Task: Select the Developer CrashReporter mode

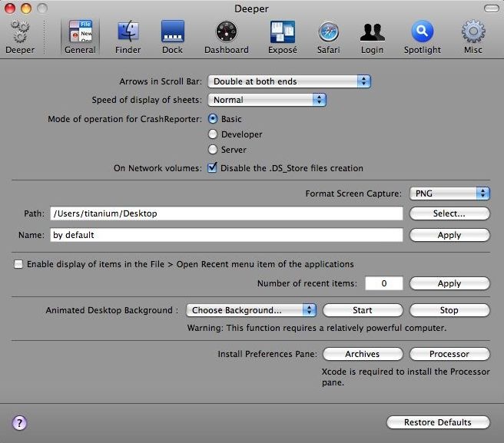Action: point(214,134)
